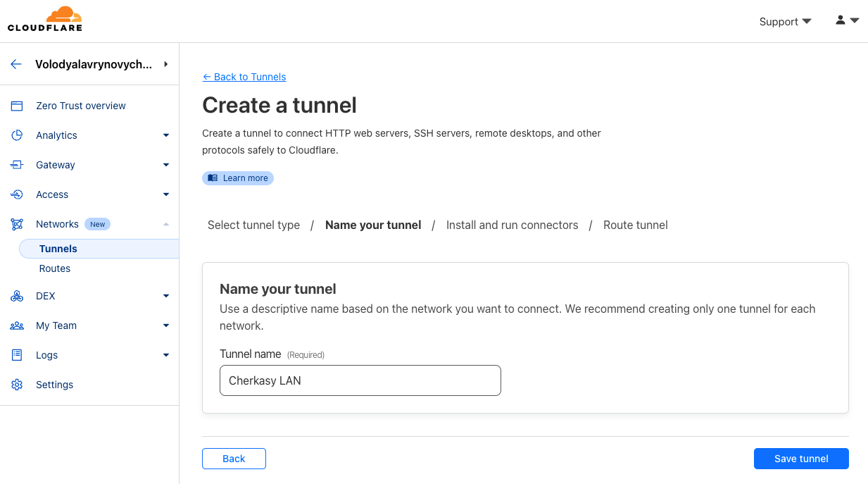This screenshot has width=868, height=484.
Task: Open the user account profile menu
Action: click(x=847, y=21)
